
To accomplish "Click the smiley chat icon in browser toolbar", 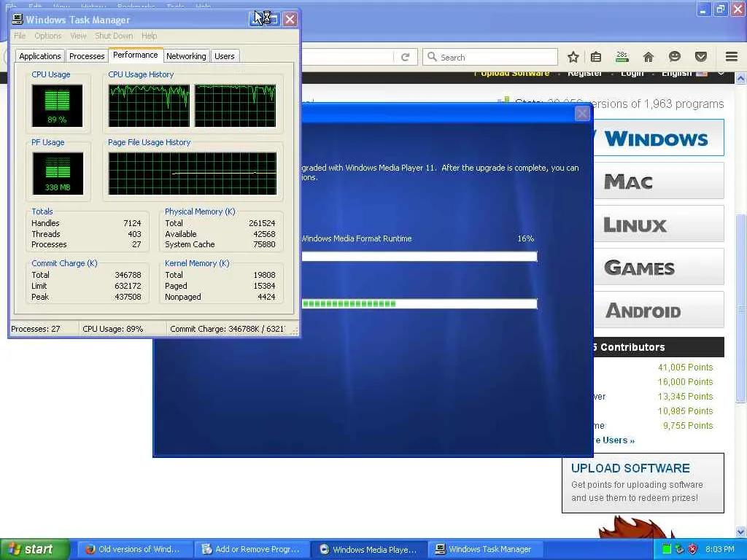I will coord(675,57).
